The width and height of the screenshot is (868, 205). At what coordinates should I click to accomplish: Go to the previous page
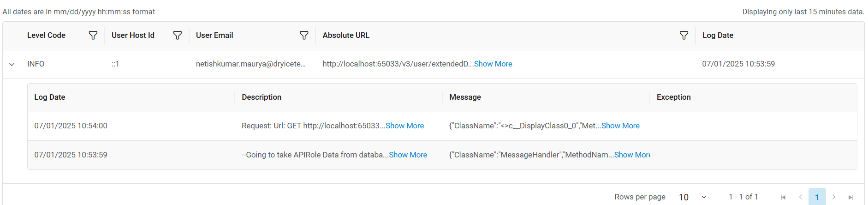pyautogui.click(x=800, y=197)
